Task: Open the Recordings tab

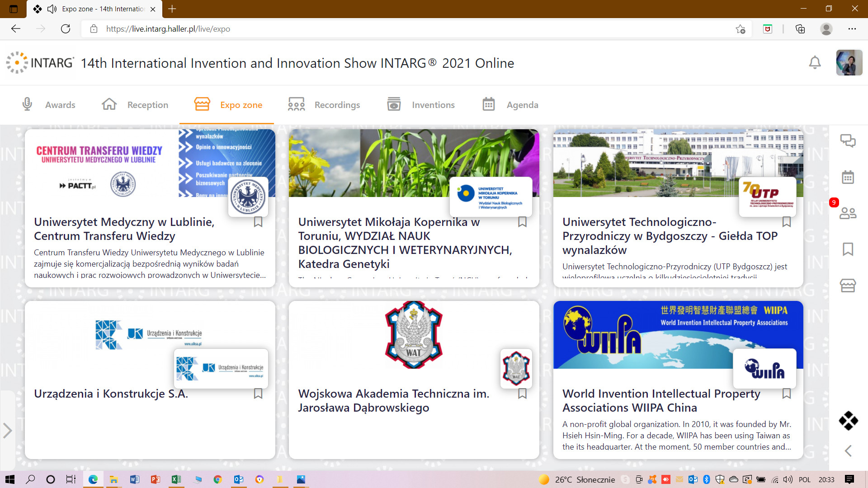Action: click(x=324, y=105)
